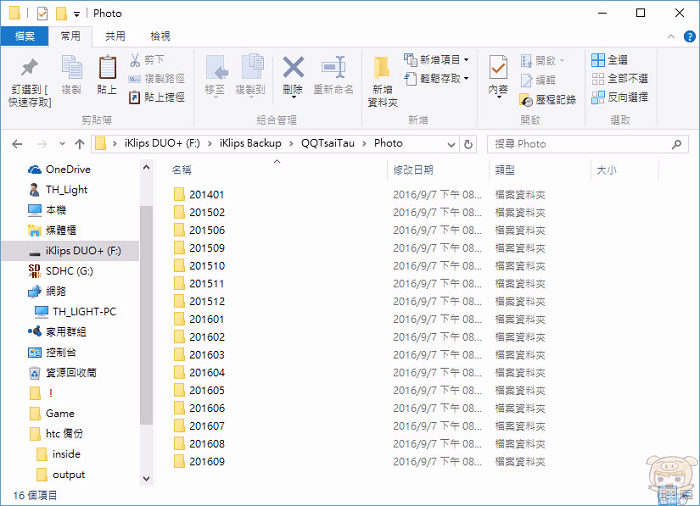This screenshot has width=700, height=506.
Task: Open TH_LIGHT-PC under network
Action: click(x=75, y=312)
